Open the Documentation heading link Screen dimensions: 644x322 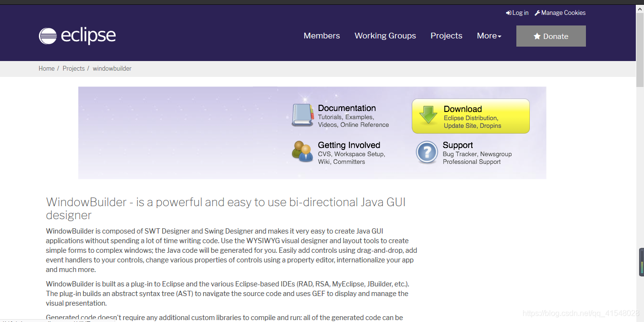[x=346, y=108]
